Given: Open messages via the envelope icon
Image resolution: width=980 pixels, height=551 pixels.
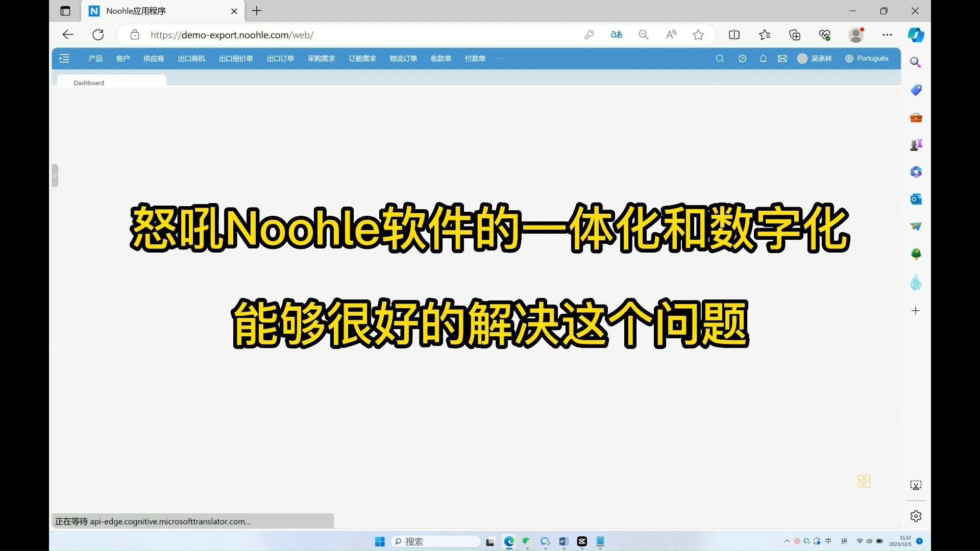Looking at the screenshot, I should 782,59.
